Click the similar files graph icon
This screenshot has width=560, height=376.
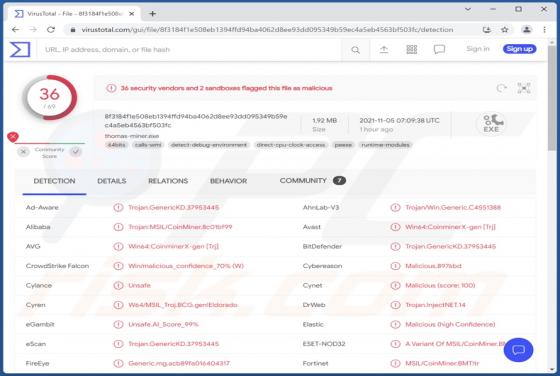click(524, 88)
